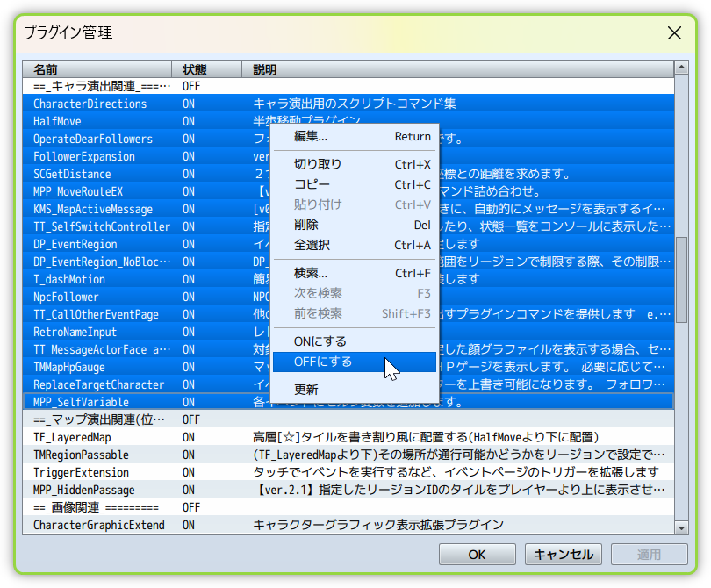Select the TMRegionPassable plugin row

click(348, 455)
